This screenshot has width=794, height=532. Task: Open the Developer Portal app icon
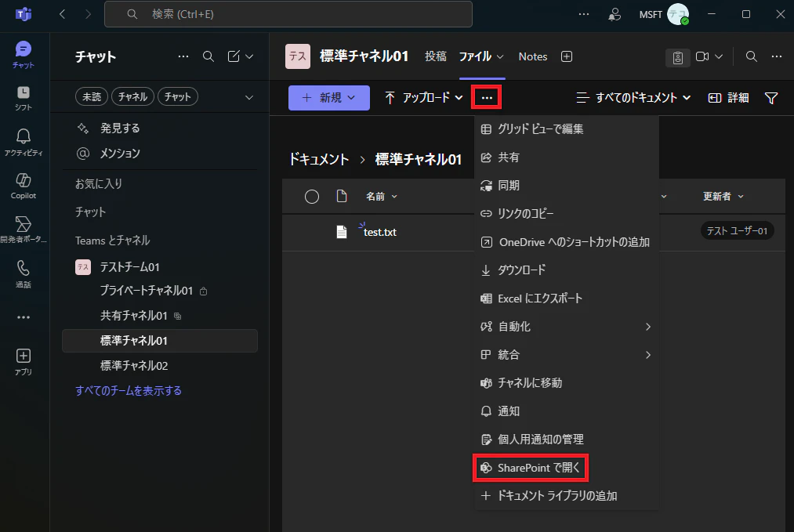pos(24,230)
